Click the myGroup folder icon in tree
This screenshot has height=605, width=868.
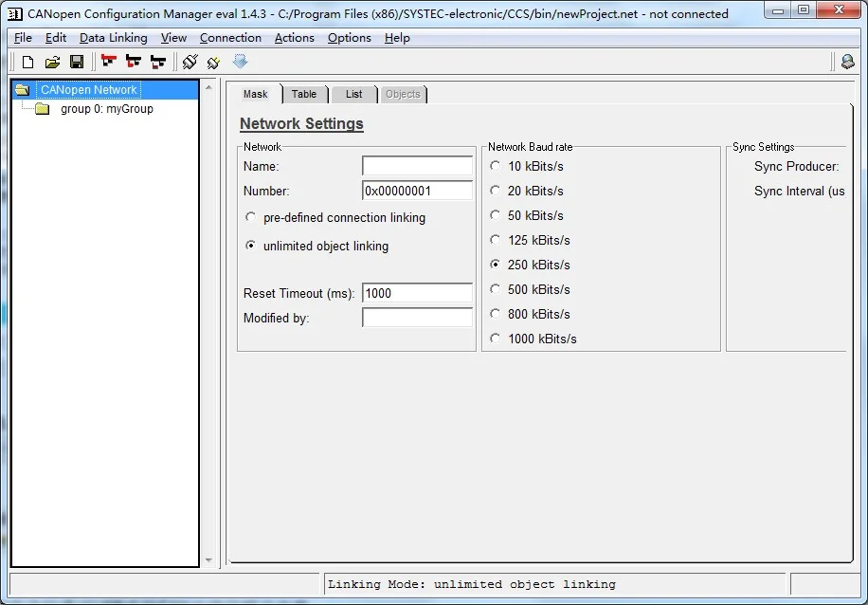(x=42, y=109)
